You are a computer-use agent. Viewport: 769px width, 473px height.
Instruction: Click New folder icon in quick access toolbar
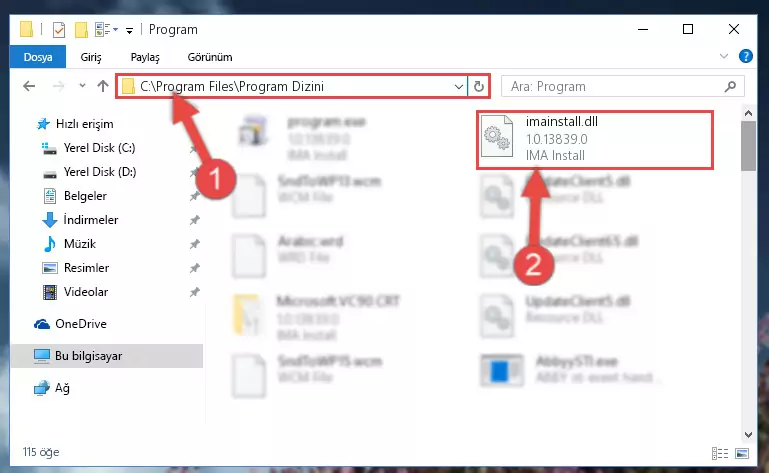pyautogui.click(x=81, y=30)
